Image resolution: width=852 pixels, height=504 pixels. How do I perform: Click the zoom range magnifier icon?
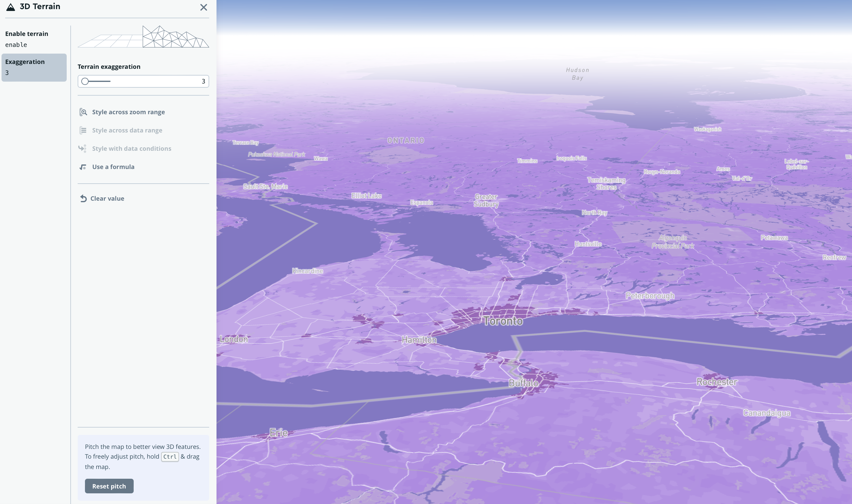click(83, 112)
